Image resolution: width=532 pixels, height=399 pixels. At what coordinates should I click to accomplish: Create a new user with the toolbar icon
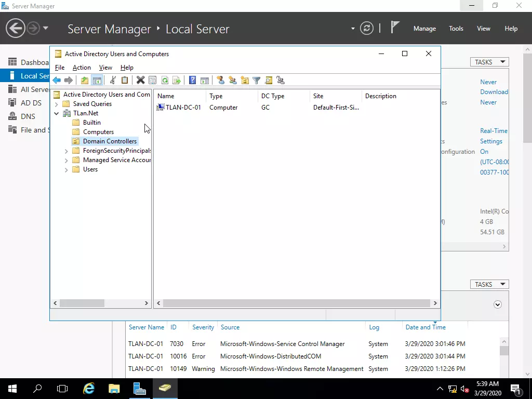click(220, 81)
